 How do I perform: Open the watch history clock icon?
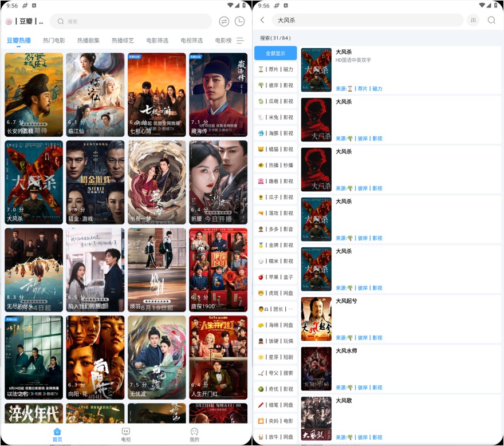[x=239, y=22]
